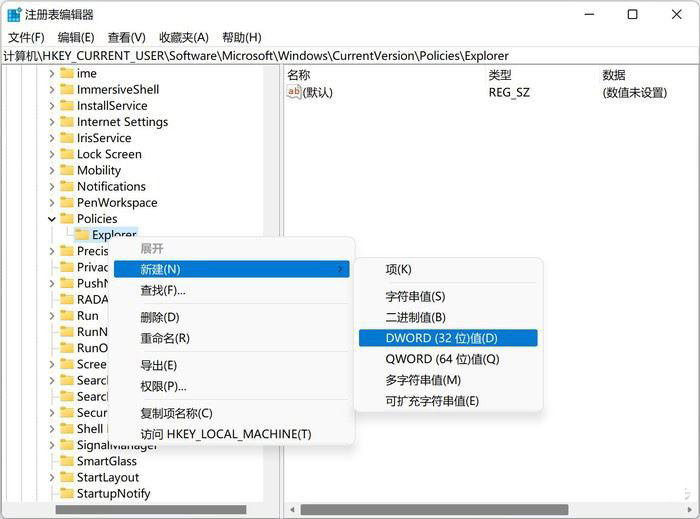Screen dimensions: 700x519
Task: Choose 可扩充字符串值(E) in the submenu
Action: pos(448,401)
